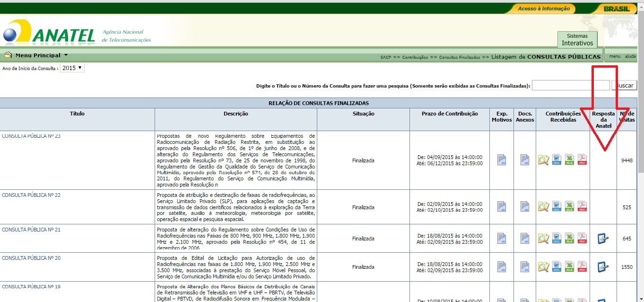Screen dimensions: 644x302
Task: Download DOC contributions for Consulta Nº 22
Action: click(557, 206)
